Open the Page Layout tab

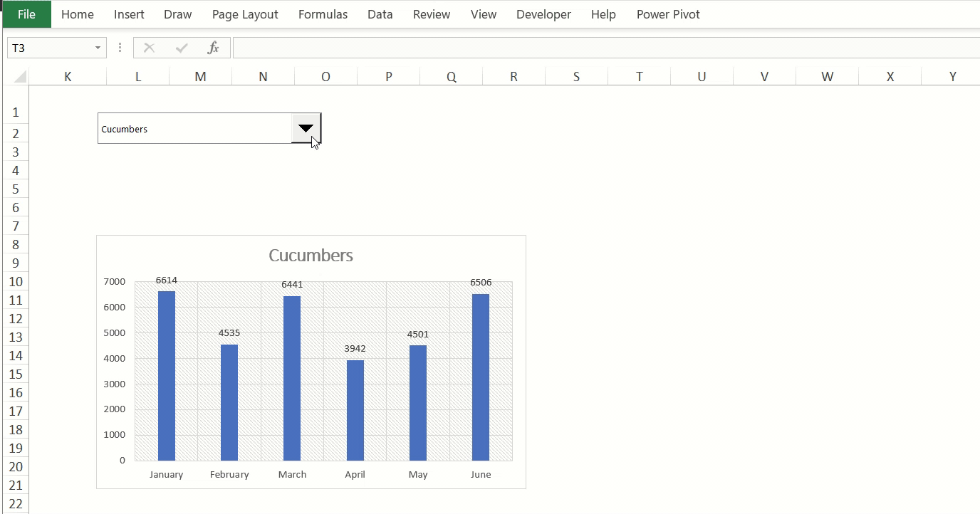[x=245, y=14]
